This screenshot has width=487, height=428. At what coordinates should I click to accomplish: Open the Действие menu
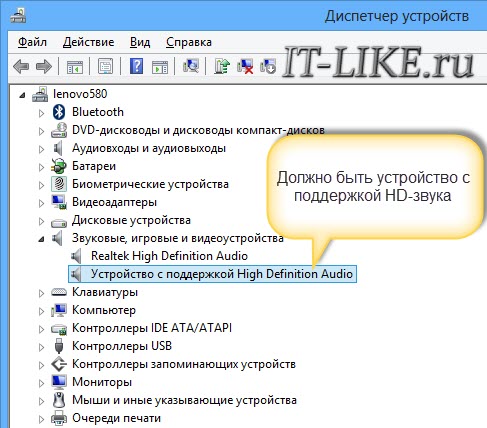pyautogui.click(x=89, y=42)
